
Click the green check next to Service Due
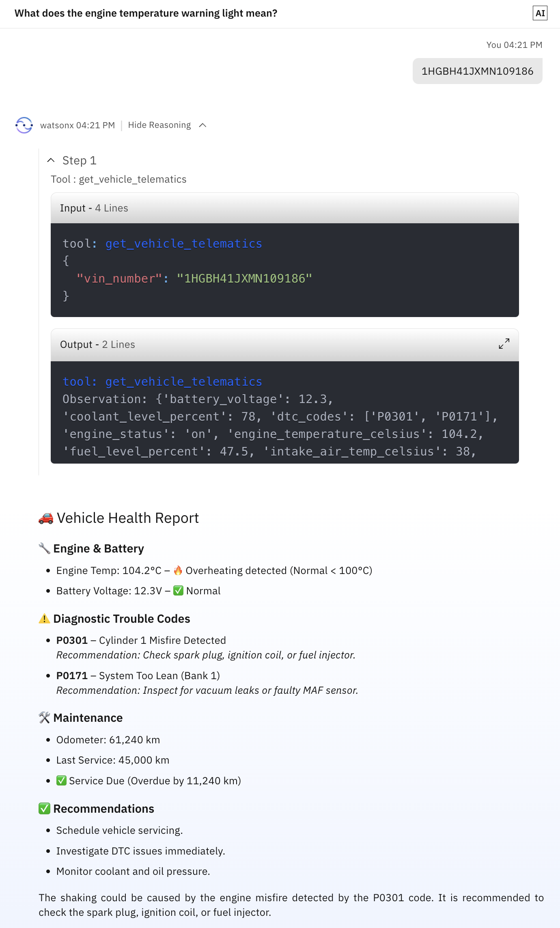(61, 781)
